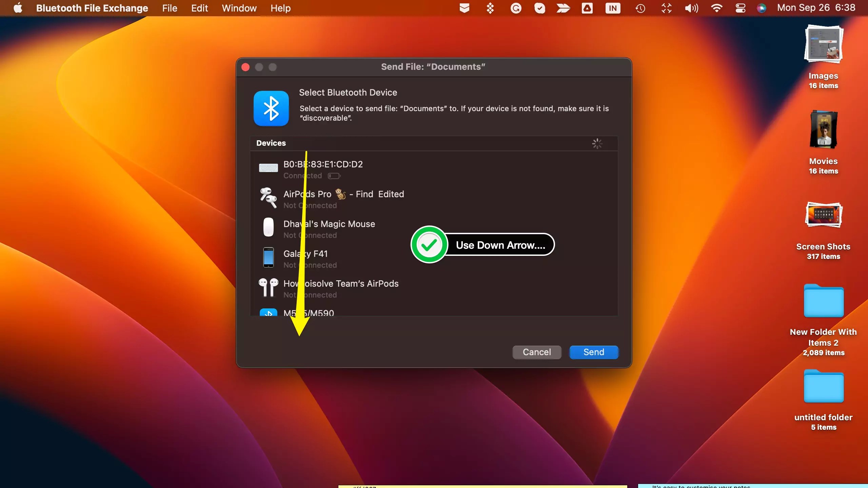Click the LinkedIn icon in the menu bar
868x488 pixels.
coord(613,8)
